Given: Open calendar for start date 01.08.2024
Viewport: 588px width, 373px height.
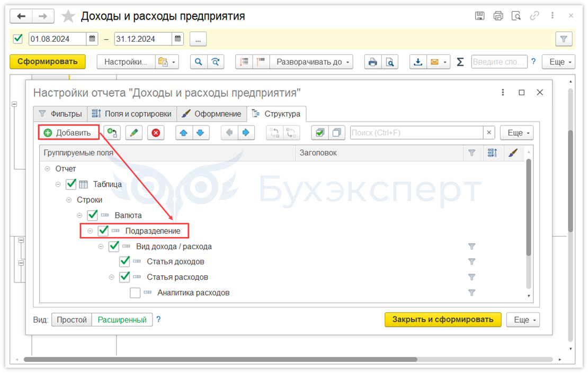Looking at the screenshot, I should [x=92, y=39].
